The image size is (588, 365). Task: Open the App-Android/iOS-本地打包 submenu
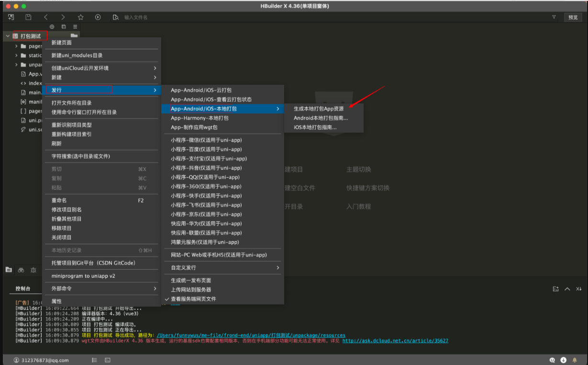pyautogui.click(x=222, y=109)
